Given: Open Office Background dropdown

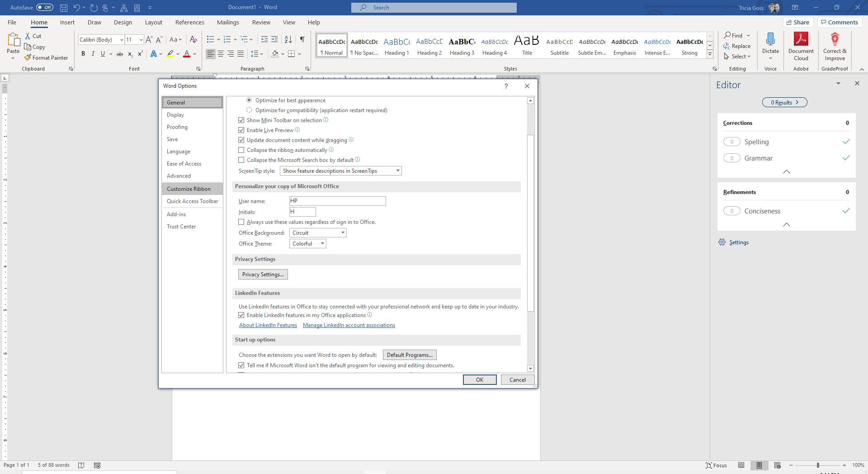Looking at the screenshot, I should [318, 233].
